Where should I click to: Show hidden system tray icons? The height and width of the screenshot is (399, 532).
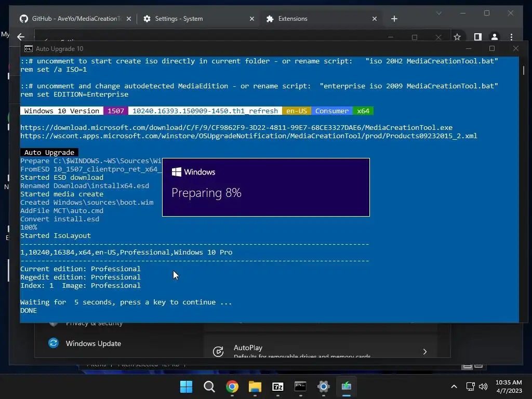(454, 387)
